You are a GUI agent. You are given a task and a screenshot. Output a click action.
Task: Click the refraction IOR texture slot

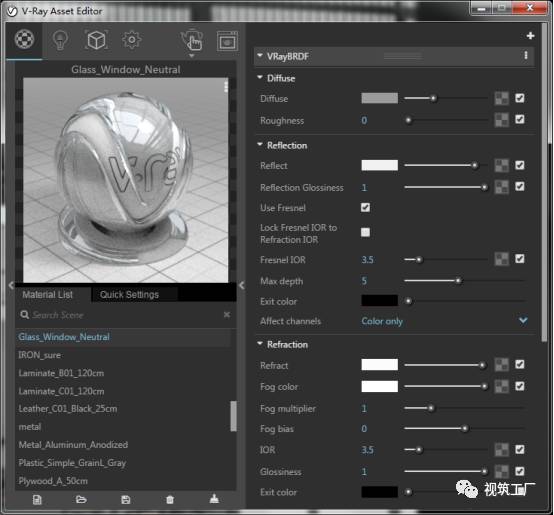pyautogui.click(x=501, y=450)
